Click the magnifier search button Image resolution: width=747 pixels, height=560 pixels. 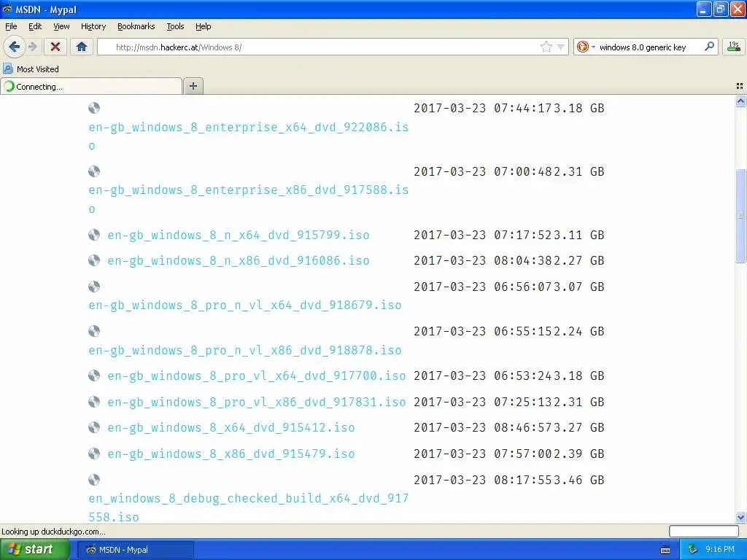(709, 47)
